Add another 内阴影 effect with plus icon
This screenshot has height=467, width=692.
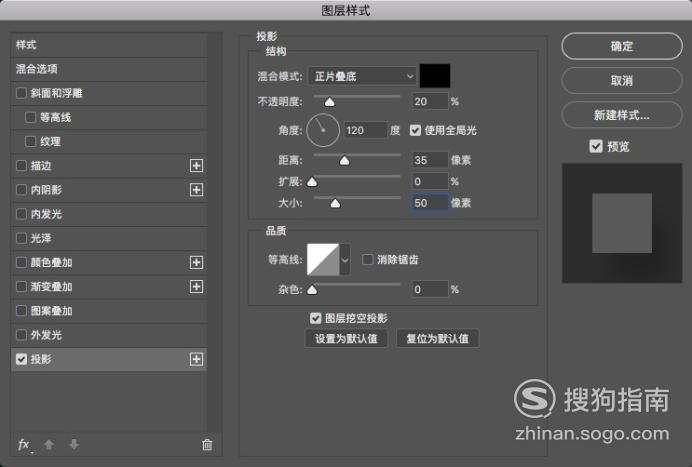coord(196,190)
